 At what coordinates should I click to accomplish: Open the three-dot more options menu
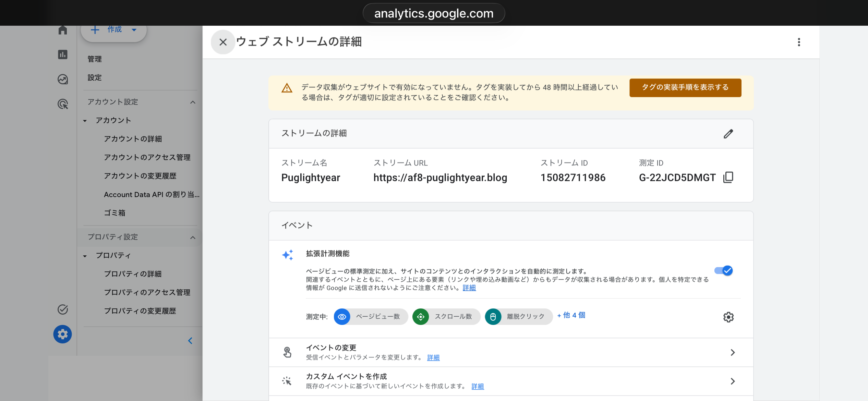[799, 42]
